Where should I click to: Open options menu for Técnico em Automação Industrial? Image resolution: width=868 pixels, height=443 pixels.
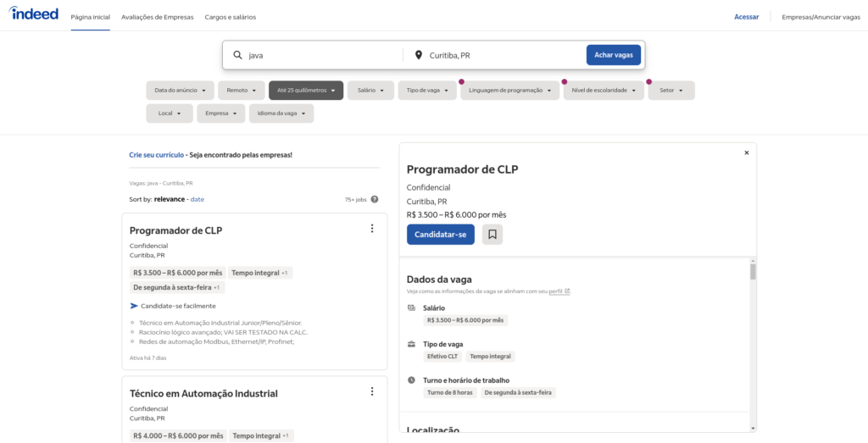(x=371, y=391)
